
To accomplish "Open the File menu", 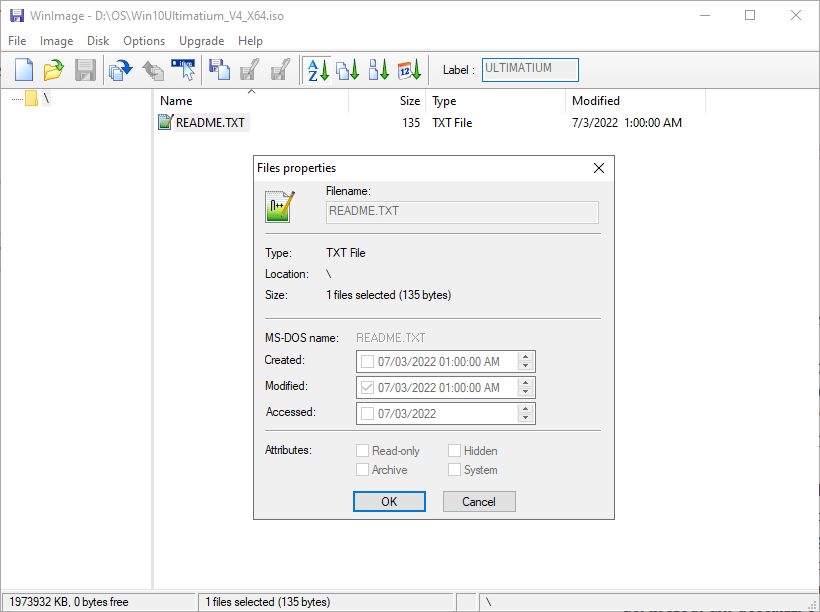I will [x=17, y=41].
